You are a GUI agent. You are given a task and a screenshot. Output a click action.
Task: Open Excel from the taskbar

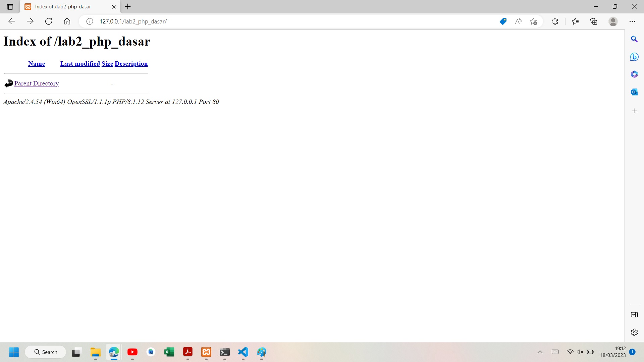coord(169,352)
